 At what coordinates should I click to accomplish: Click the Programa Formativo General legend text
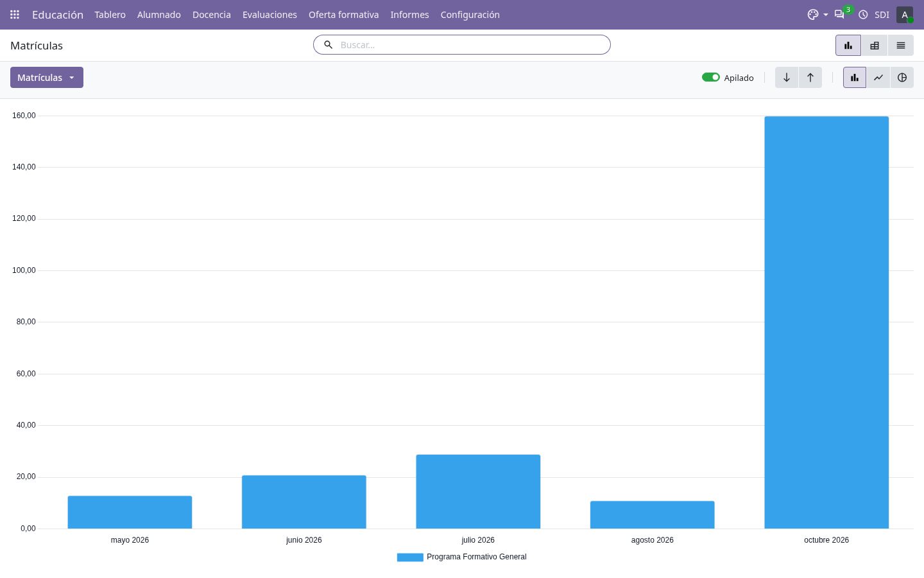point(477,557)
